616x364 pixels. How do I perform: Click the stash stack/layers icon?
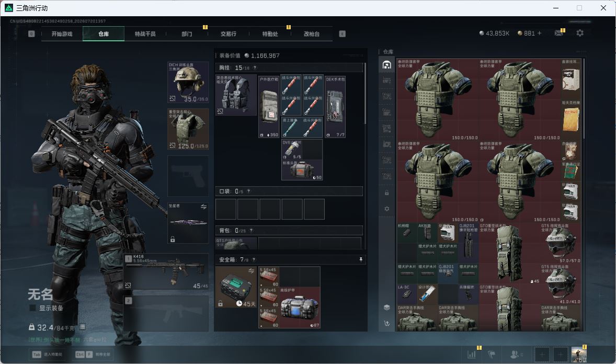386,308
